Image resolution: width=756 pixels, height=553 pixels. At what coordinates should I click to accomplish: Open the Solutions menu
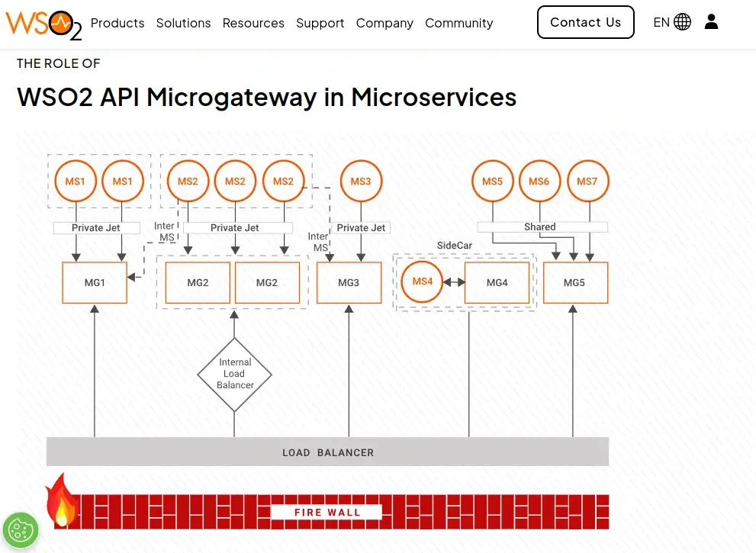tap(183, 23)
